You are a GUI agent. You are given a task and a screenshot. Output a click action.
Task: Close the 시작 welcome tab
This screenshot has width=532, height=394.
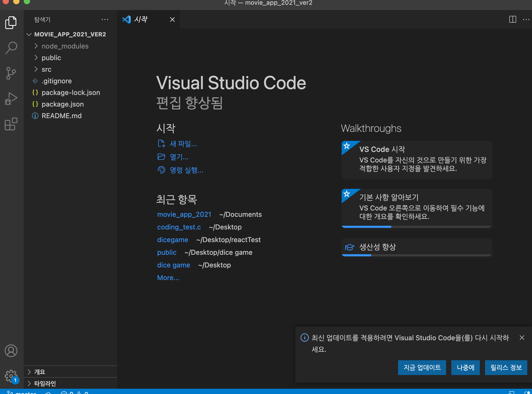(172, 20)
